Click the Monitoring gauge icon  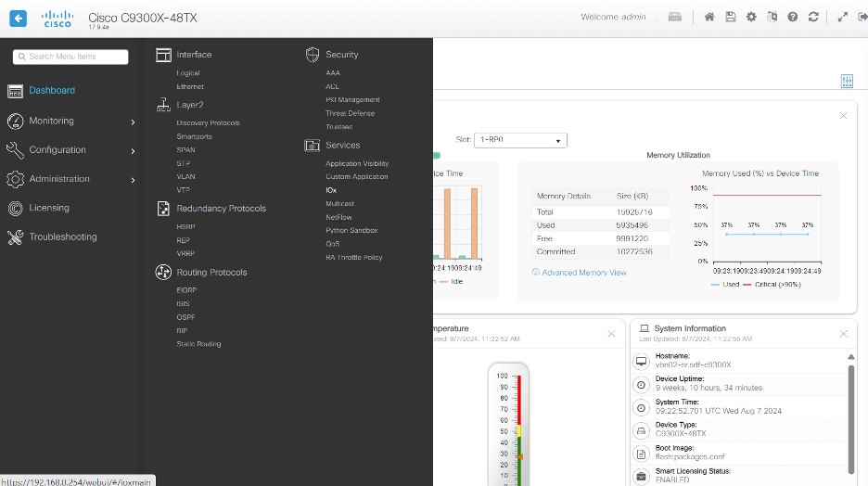(x=15, y=121)
